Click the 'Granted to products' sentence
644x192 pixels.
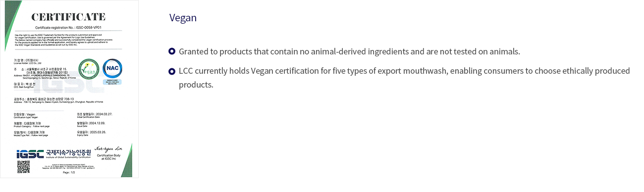click(x=349, y=51)
